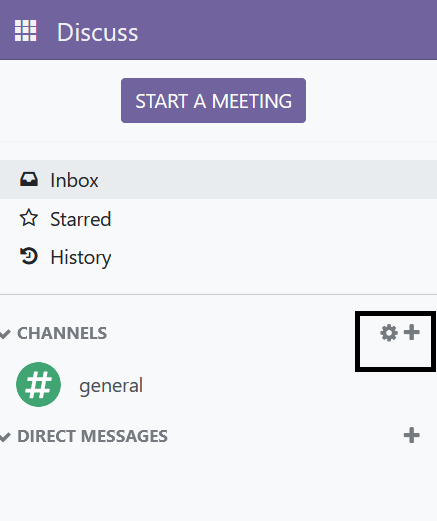Click the purple top navigation bar
437x521 pixels.
287,30
